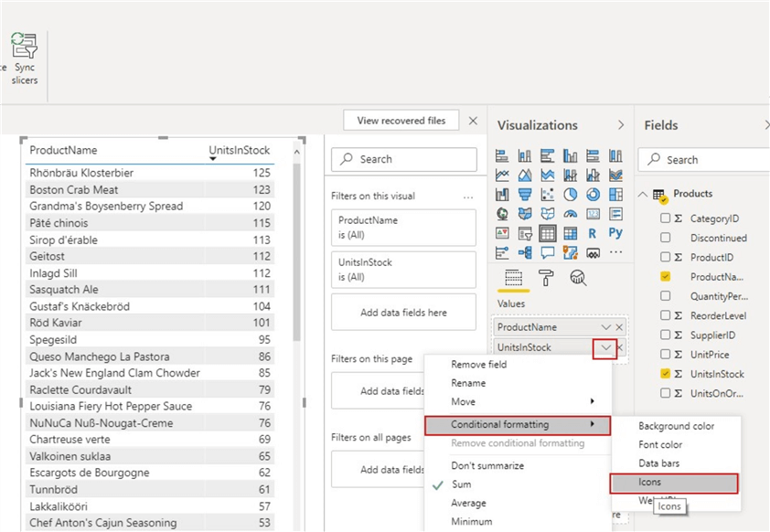Open the UnitsInStock value dropdown arrow
Viewport: 770px width, 532px height.
coord(605,347)
